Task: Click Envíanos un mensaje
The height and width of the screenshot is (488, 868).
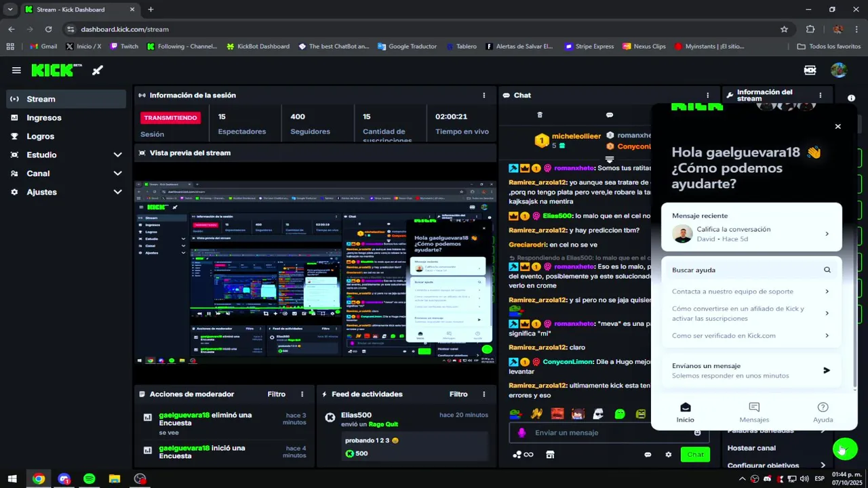Action: click(x=751, y=370)
